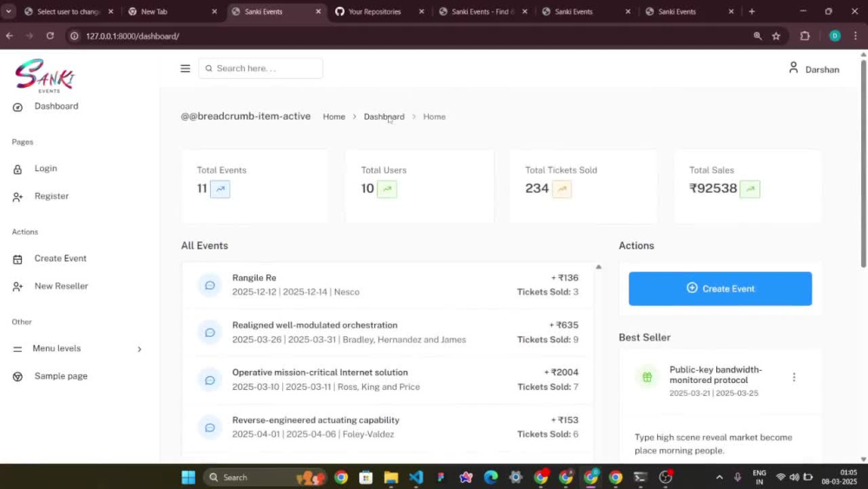The width and height of the screenshot is (868, 489).
Task: Click the All Events list scroll-up arrow
Action: tap(598, 267)
